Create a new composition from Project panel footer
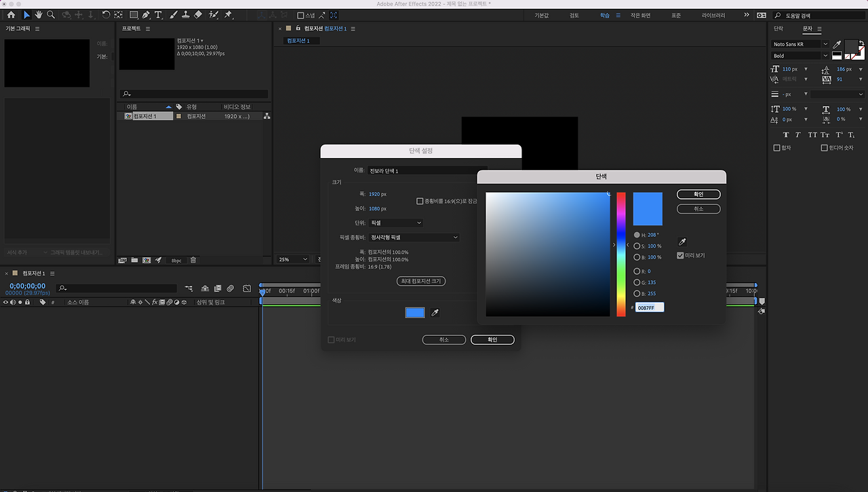The image size is (868, 492). tap(146, 260)
